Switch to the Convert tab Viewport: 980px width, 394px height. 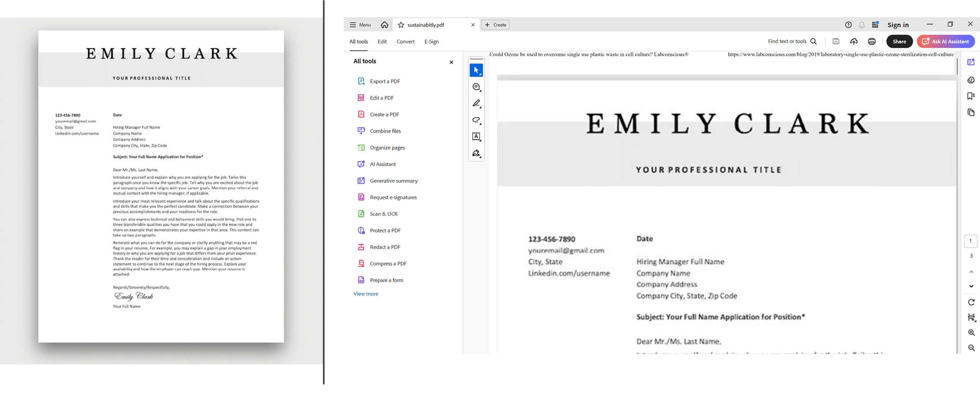pos(405,42)
